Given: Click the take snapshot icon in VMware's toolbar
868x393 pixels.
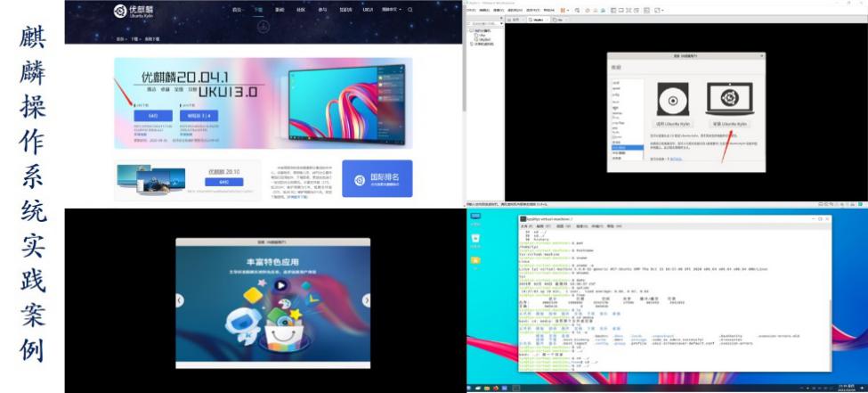Looking at the screenshot, I should point(588,10).
